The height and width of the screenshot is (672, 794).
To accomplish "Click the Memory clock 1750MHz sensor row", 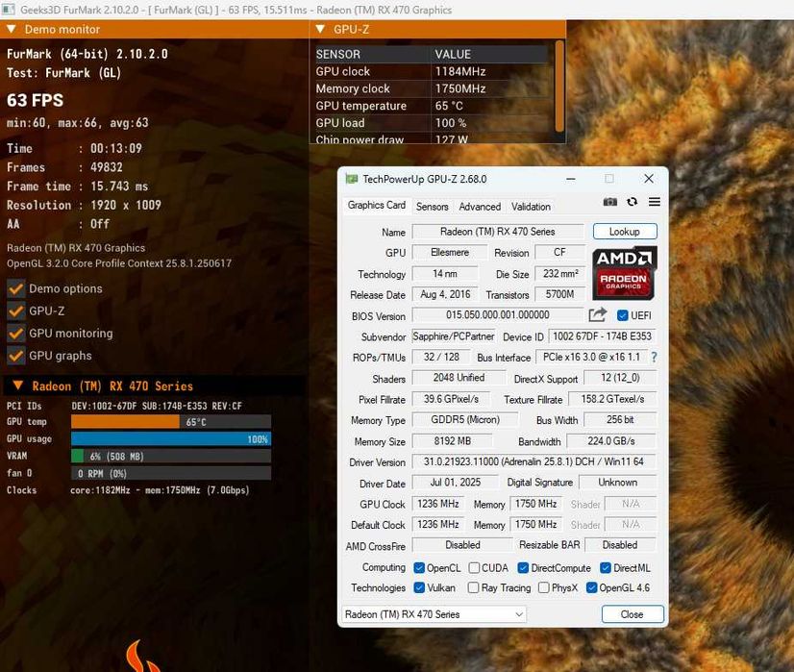I will pyautogui.click(x=433, y=88).
